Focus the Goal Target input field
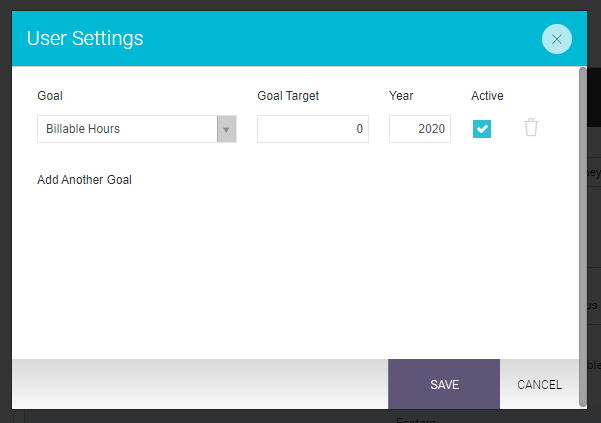Viewport: 601px width, 423px height. coord(313,129)
